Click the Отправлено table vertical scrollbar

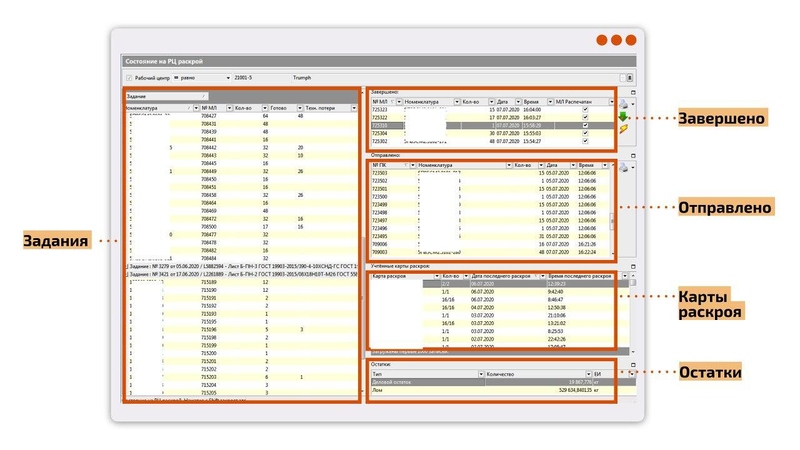point(612,215)
